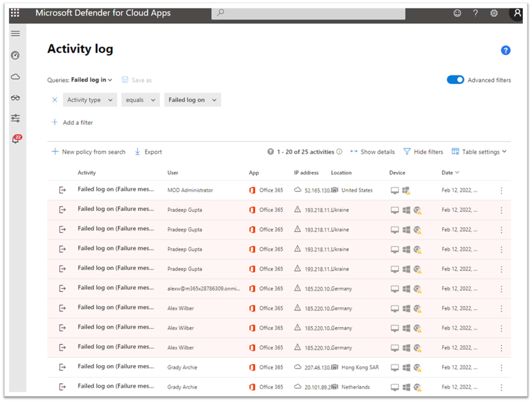The image size is (532, 402).
Task: Open the app launcher waffle icon
Action: click(15, 13)
